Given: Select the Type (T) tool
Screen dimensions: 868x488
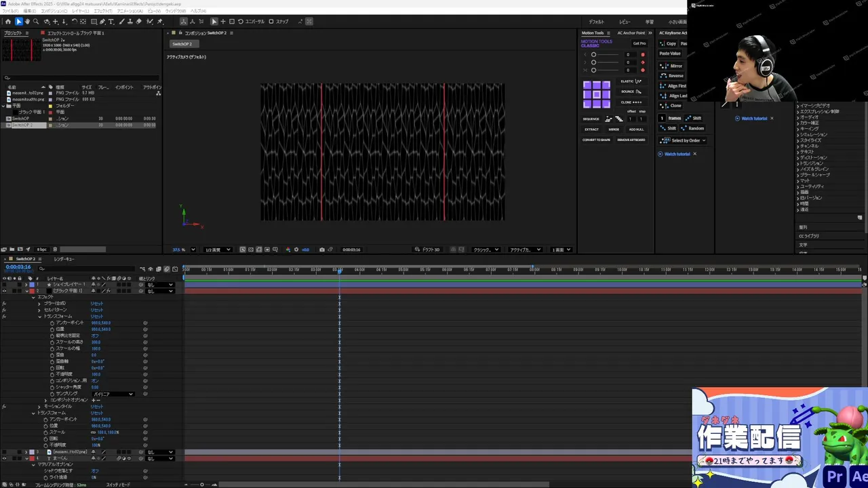Looking at the screenshot, I should 111,21.
